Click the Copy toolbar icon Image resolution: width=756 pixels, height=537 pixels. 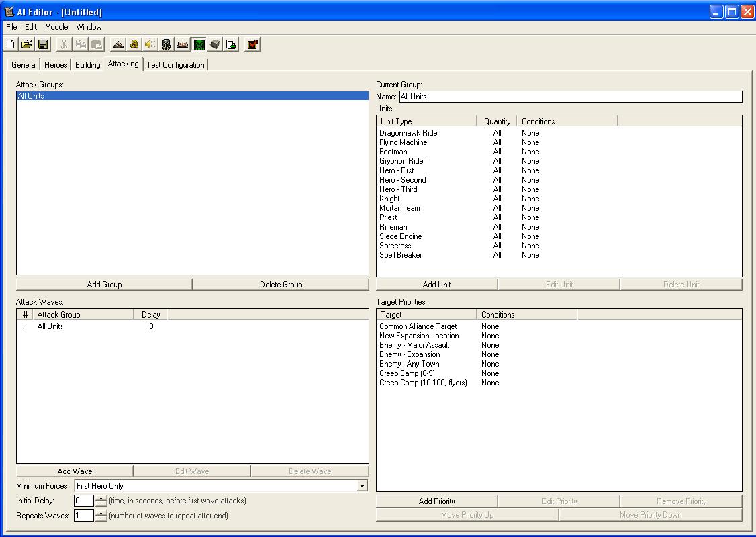click(81, 44)
